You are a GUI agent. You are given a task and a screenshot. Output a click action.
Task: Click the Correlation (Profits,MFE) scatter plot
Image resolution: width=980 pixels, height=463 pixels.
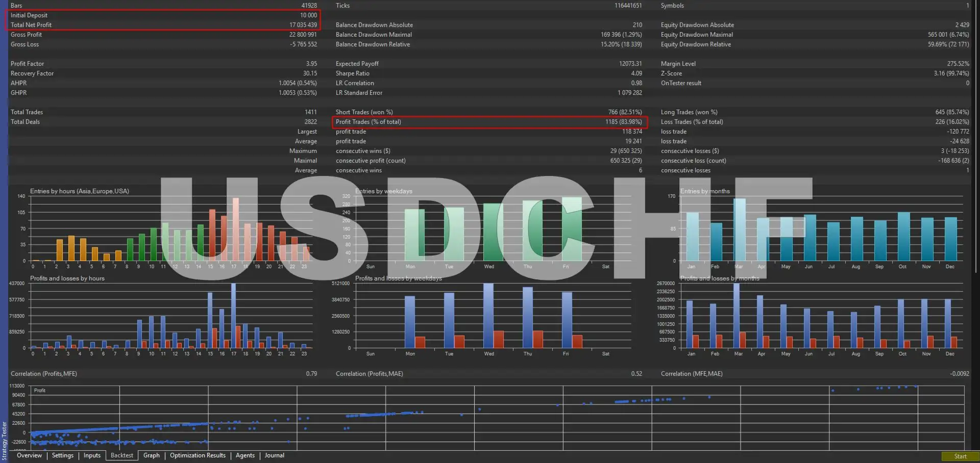tap(495, 417)
